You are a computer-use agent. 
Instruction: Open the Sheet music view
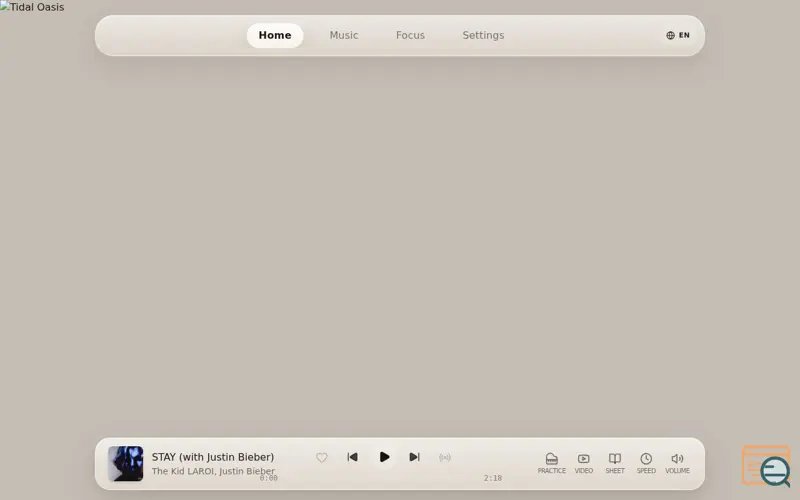coord(615,463)
